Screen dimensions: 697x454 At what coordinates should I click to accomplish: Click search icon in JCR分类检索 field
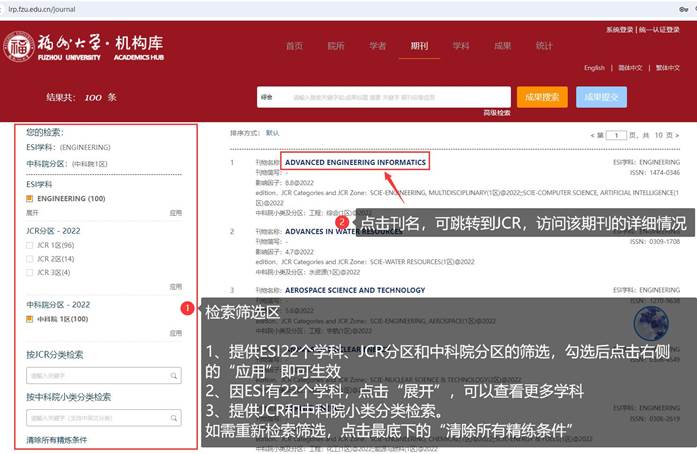click(175, 376)
